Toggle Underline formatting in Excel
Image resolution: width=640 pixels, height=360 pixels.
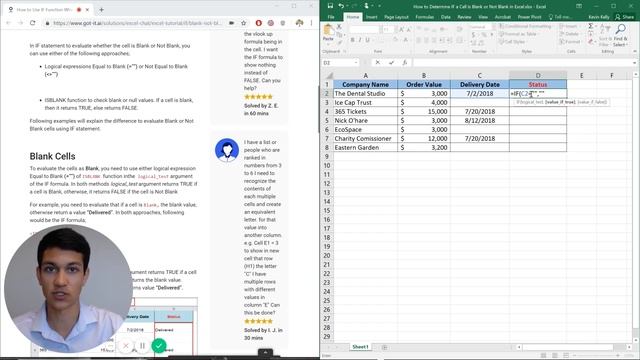coord(368,40)
